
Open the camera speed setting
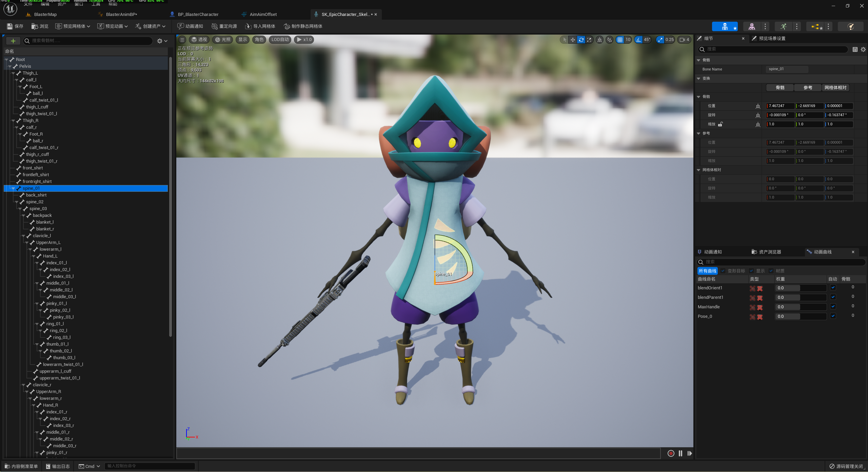tap(685, 40)
